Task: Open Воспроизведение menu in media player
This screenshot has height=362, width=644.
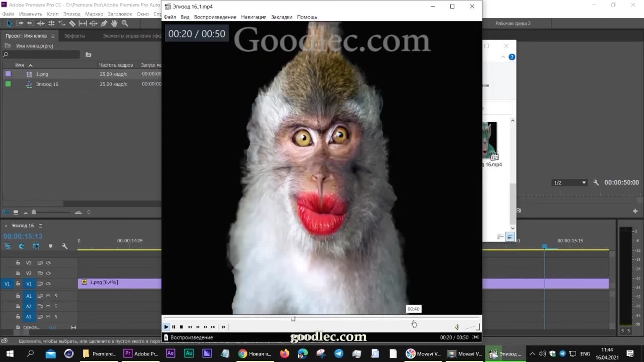Action: click(215, 17)
